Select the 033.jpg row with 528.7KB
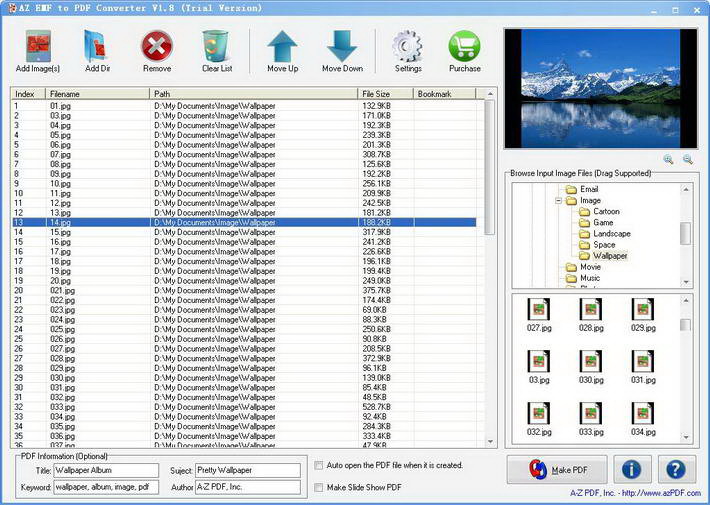 244,407
